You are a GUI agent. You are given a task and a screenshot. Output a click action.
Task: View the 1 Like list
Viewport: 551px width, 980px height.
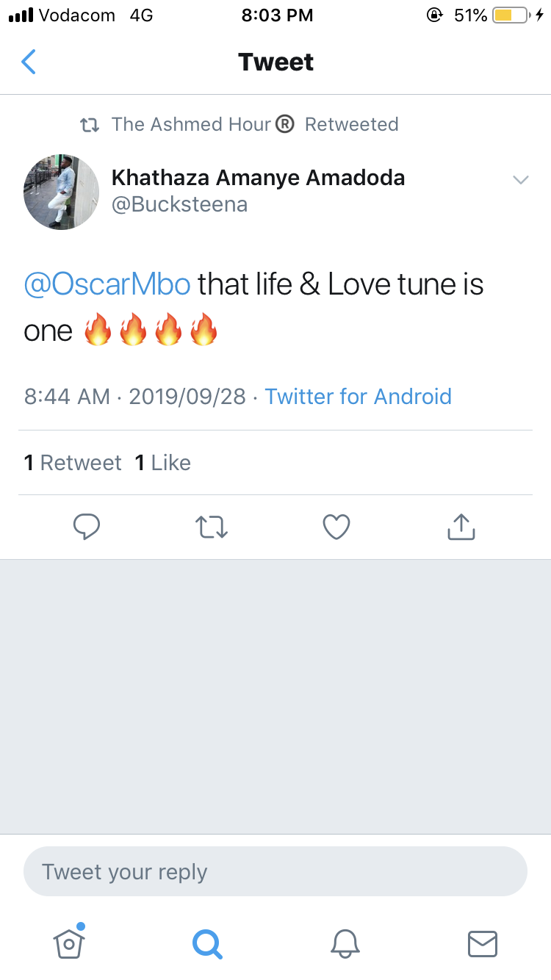[163, 463]
